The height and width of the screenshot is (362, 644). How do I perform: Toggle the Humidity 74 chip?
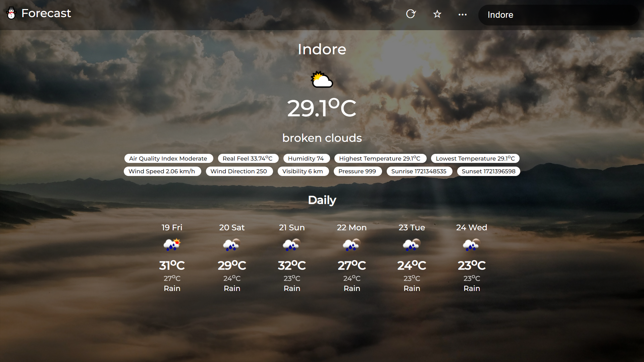tap(306, 158)
